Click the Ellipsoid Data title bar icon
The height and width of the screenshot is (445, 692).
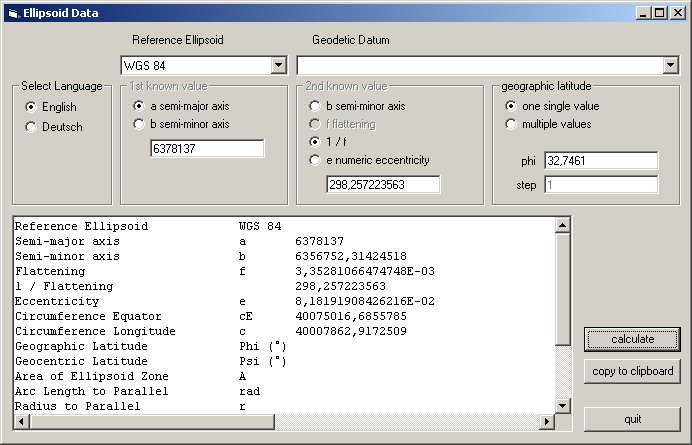[13, 13]
